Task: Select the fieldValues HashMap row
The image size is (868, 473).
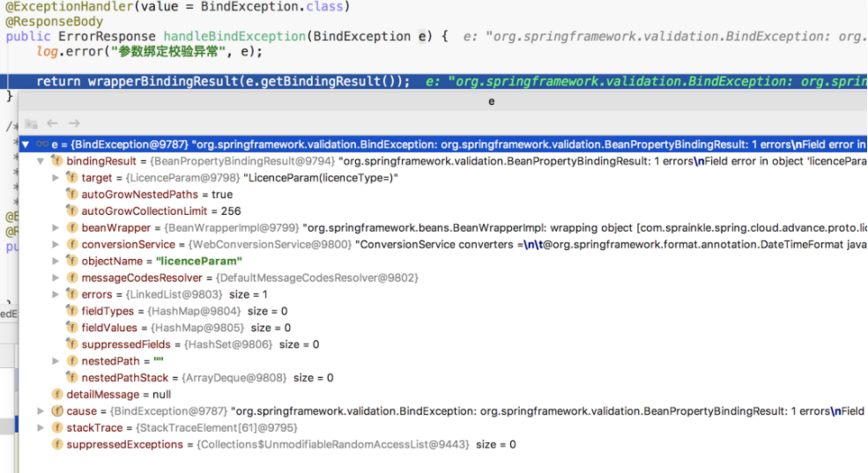Action: (x=443, y=328)
